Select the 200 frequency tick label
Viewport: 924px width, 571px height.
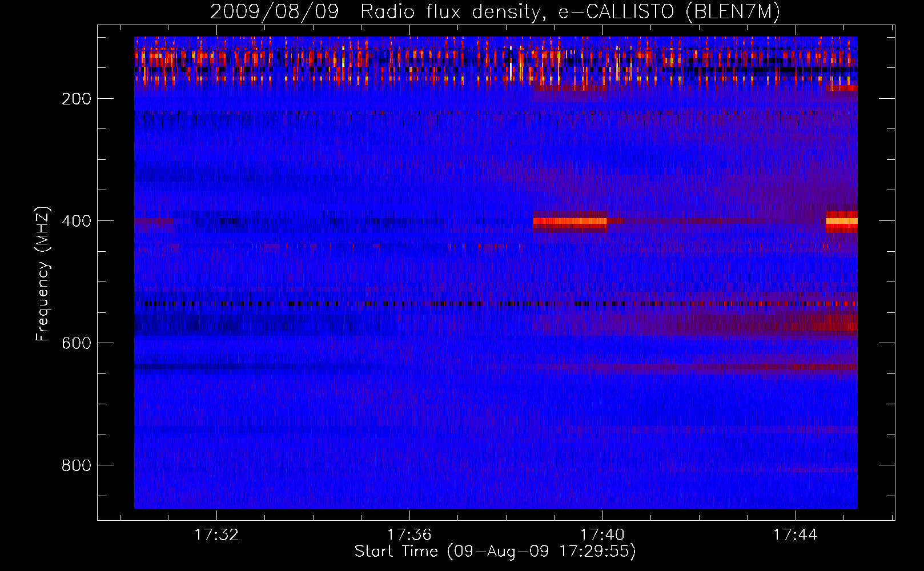[77, 99]
